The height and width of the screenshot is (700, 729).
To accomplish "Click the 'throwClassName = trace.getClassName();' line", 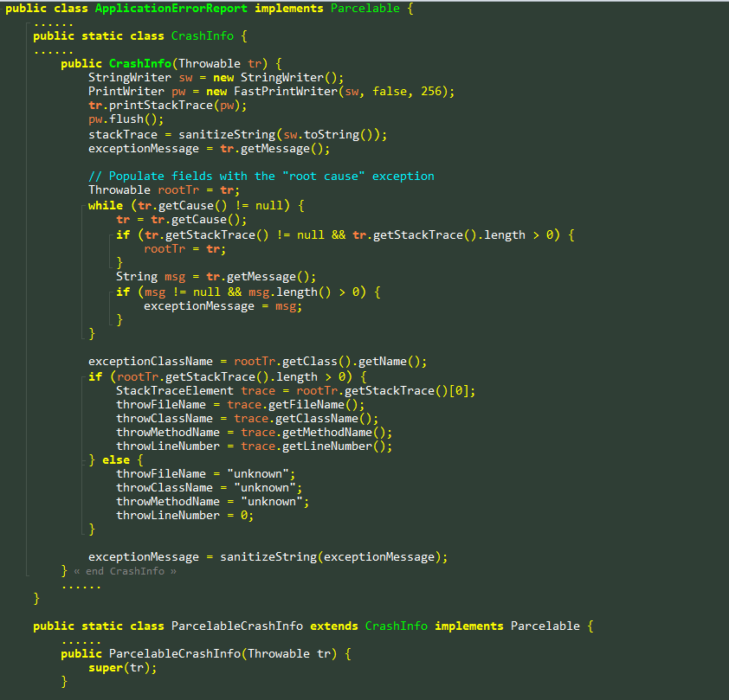I will click(x=248, y=419).
